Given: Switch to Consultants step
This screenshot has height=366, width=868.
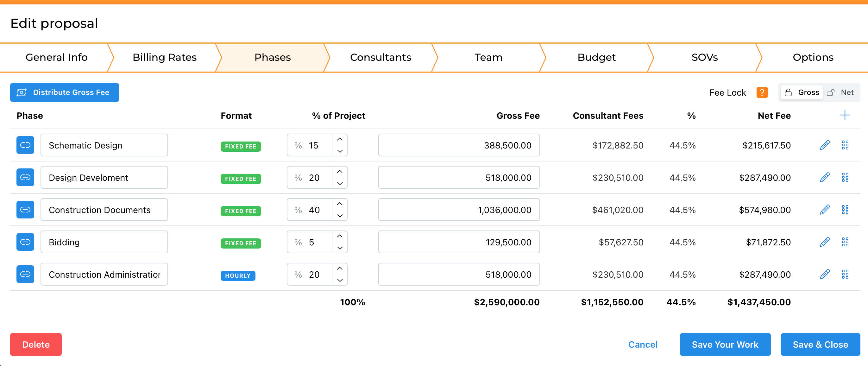Looking at the screenshot, I should click(x=381, y=57).
